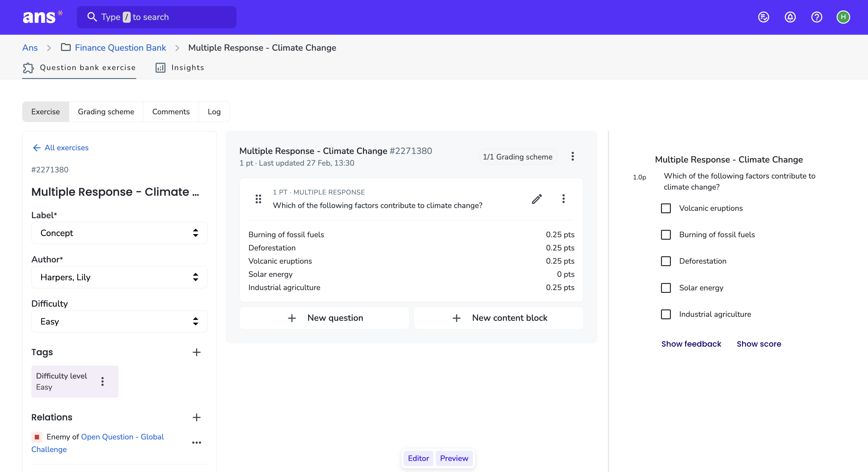
Task: Check the Solar energy checkbox
Action: [666, 288]
